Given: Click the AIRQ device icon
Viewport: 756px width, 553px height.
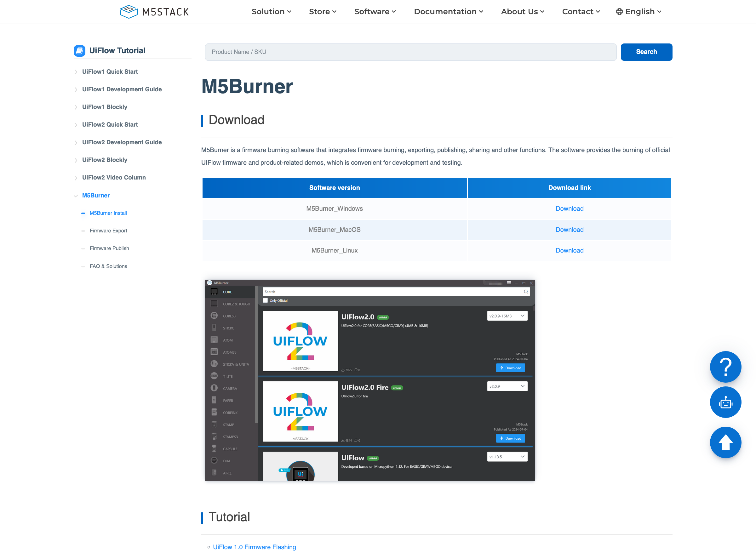Looking at the screenshot, I should pos(214,472).
